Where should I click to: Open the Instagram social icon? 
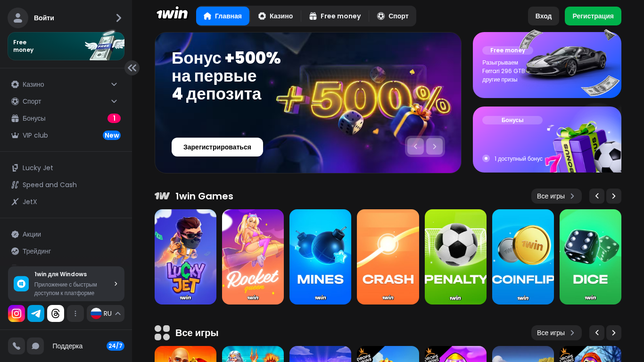point(17,313)
